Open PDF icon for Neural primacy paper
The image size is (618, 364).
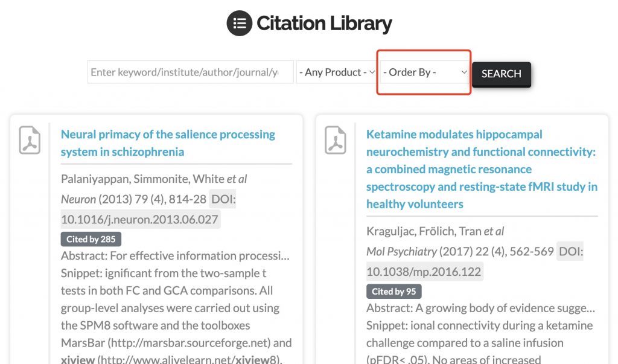pyautogui.click(x=30, y=140)
